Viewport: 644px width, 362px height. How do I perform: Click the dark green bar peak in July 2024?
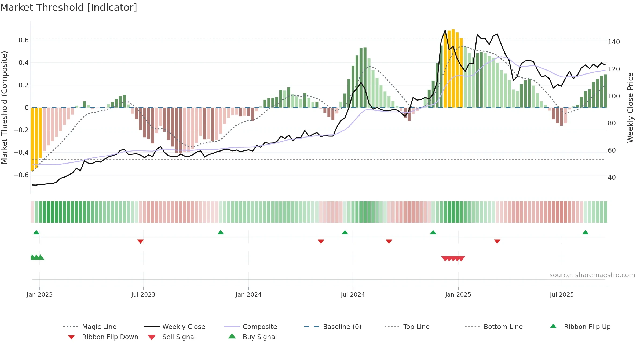(365, 78)
